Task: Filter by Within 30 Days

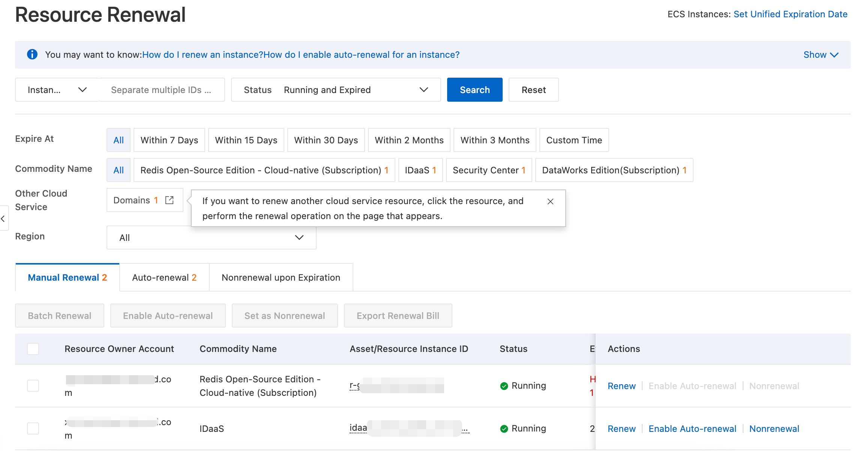Action: pos(326,140)
